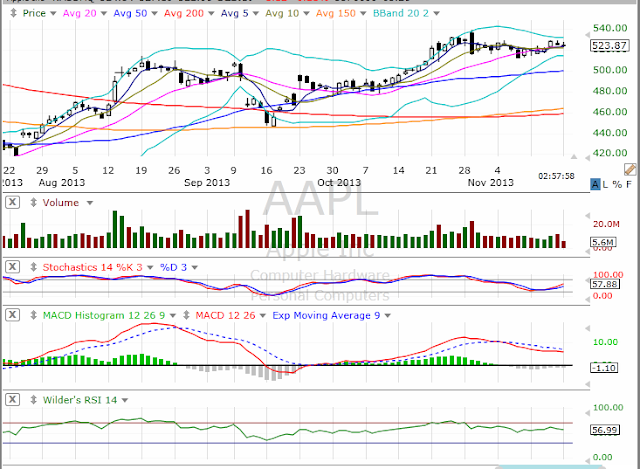The width and height of the screenshot is (640, 469).
Task: Open the BBand 20 2 dropdown arrow
Action: coord(436,14)
